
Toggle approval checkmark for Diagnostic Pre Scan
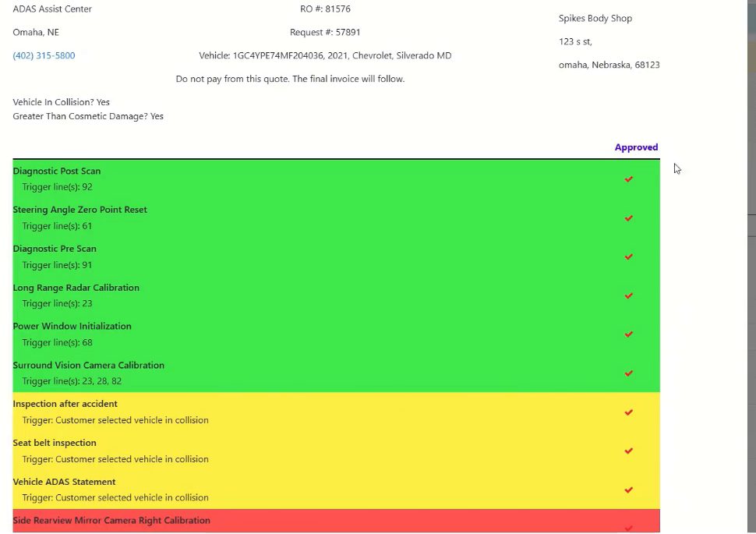point(629,256)
